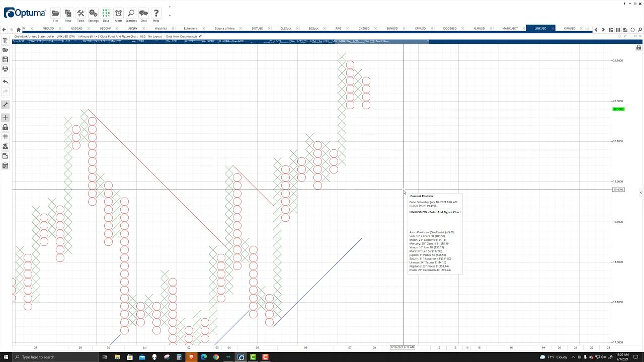
Task: Open the Data binary icon
Action: tap(106, 14)
